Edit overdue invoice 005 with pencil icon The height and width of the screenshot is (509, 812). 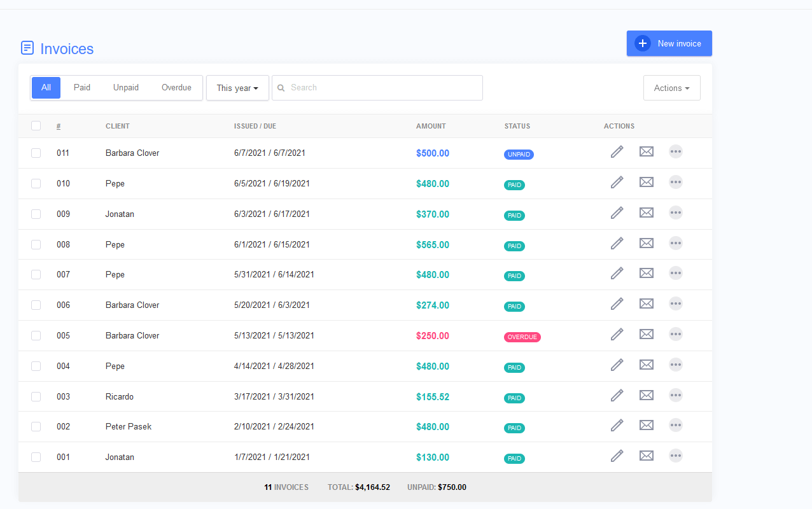tap(617, 334)
